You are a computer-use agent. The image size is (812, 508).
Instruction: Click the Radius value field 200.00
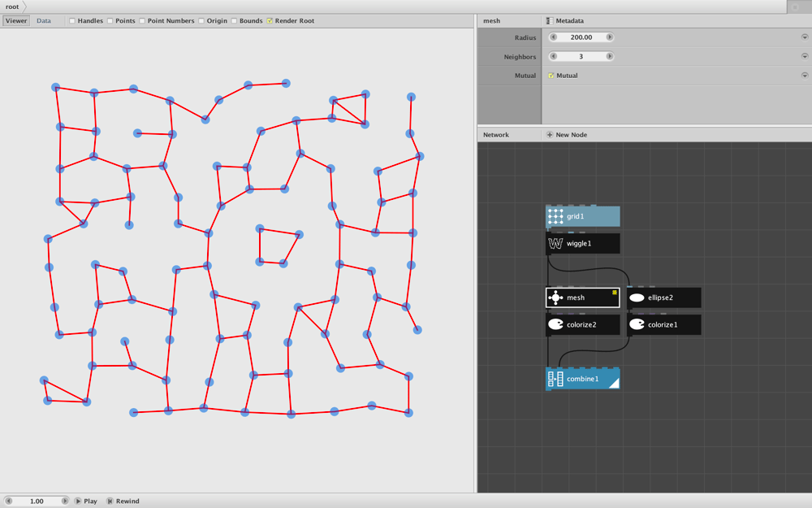point(581,37)
